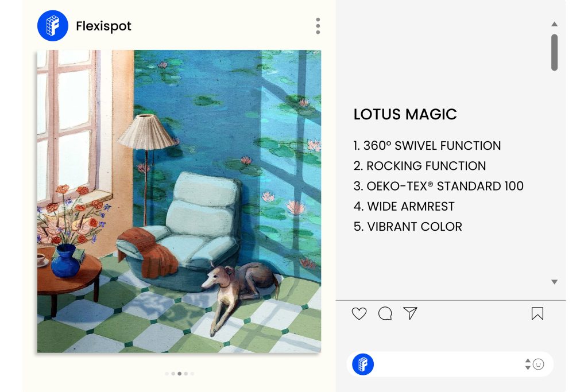This screenshot has height=392, width=588.
Task: Save the post with the bookmark icon
Action: point(537,314)
